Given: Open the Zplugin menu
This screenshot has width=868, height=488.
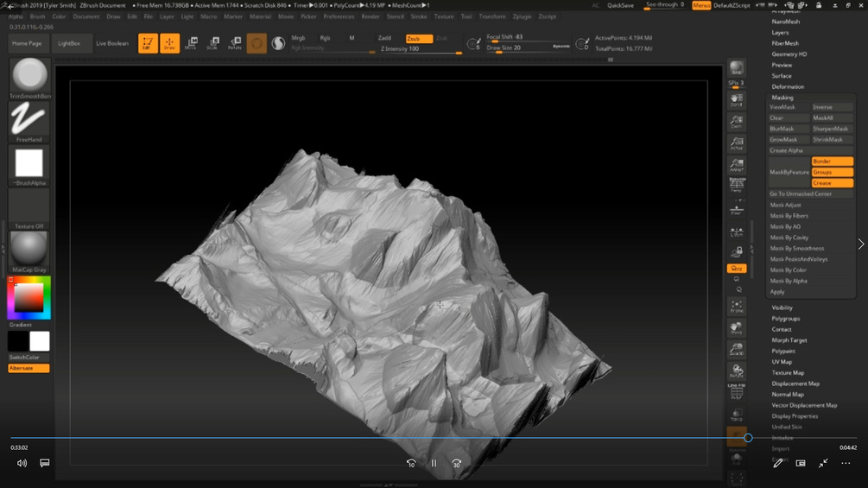Looking at the screenshot, I should [522, 16].
